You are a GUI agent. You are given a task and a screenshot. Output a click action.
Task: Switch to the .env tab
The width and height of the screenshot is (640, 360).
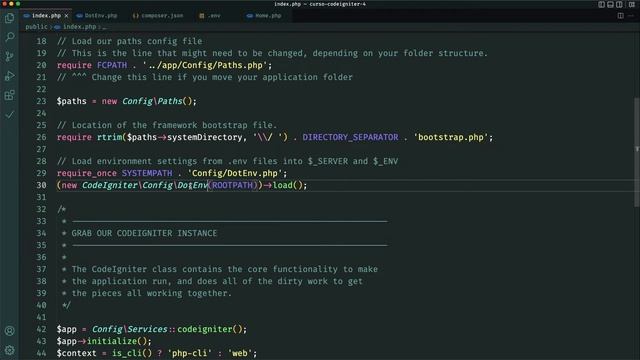point(210,16)
